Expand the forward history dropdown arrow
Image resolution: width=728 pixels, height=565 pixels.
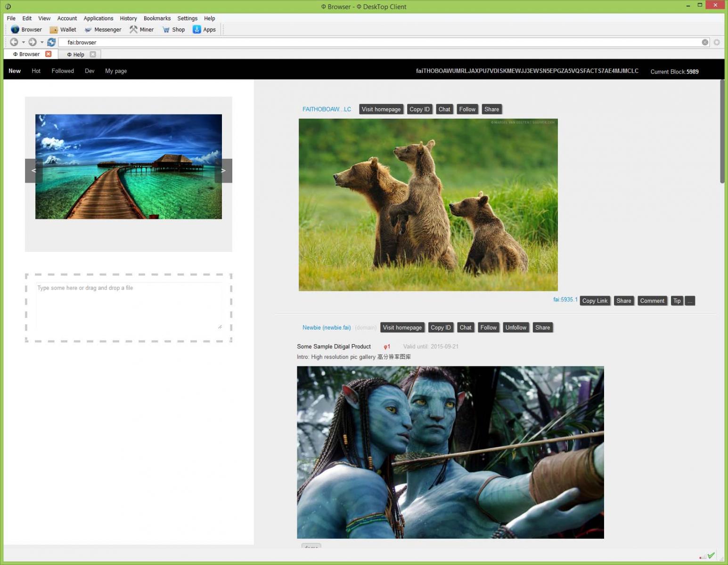[x=42, y=42]
